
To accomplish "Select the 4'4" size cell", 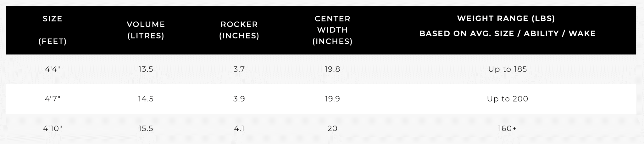I will 53,69.
